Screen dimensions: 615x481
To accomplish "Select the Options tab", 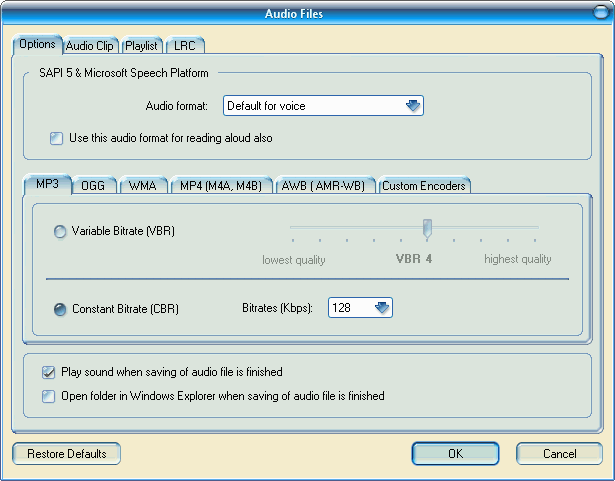I will (x=37, y=45).
